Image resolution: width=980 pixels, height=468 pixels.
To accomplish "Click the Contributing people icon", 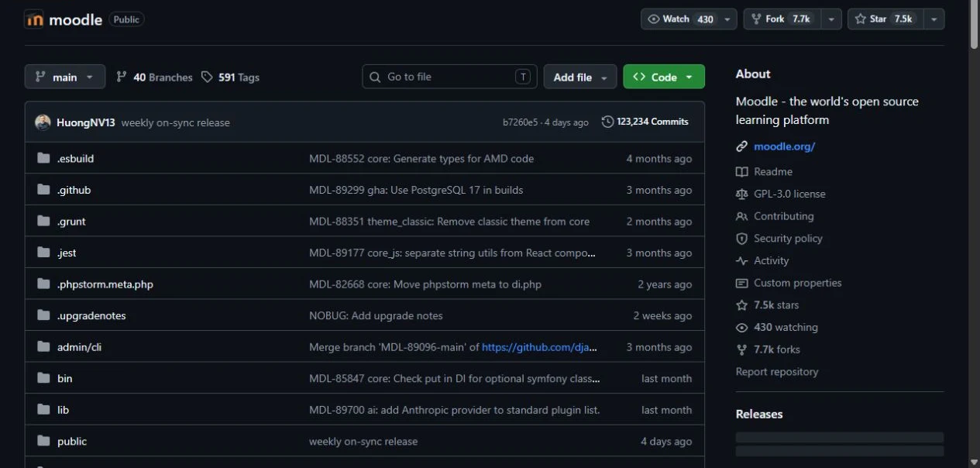I will point(741,216).
